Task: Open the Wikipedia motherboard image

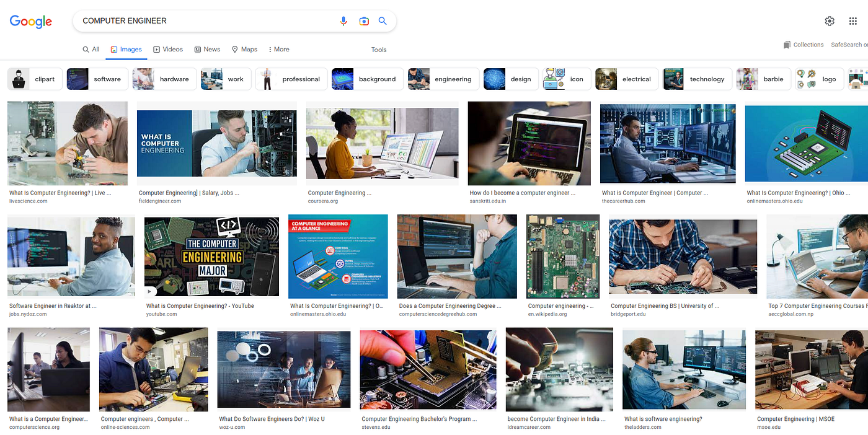Action: [563, 257]
